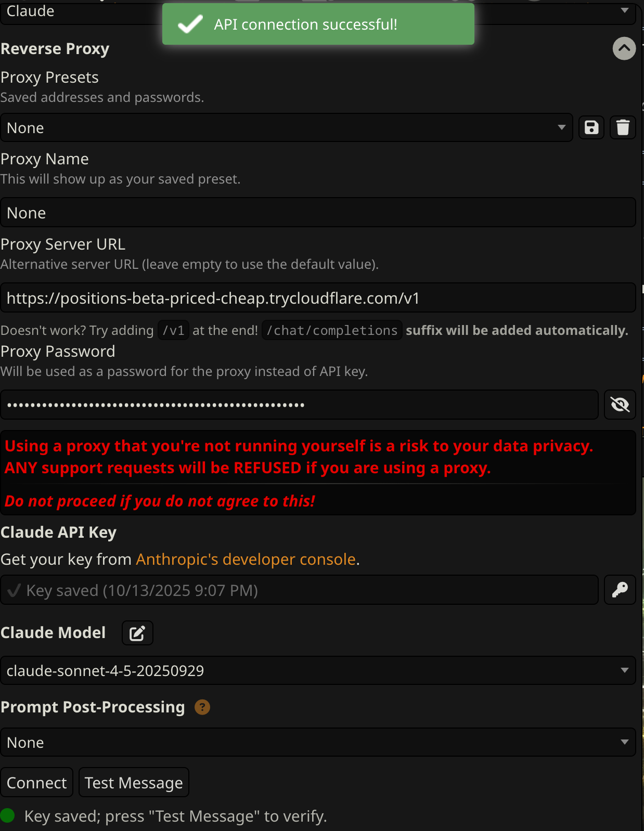Dismiss the API connection successful notification

(318, 24)
